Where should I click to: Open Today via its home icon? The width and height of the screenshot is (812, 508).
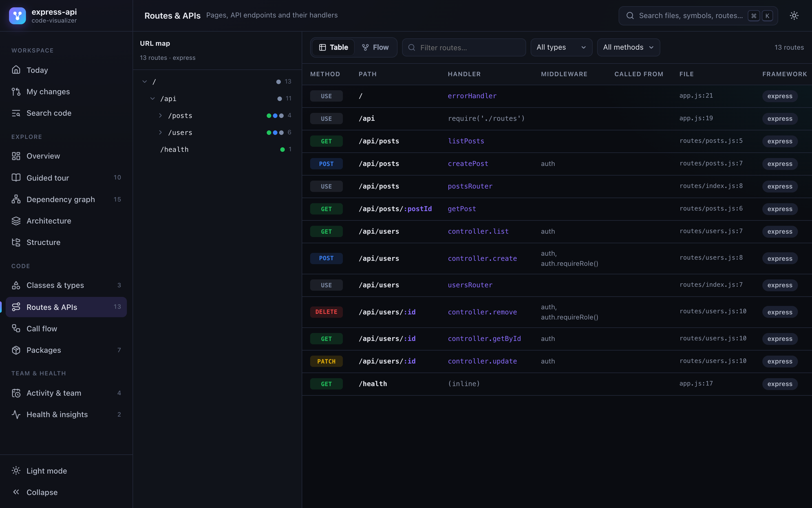point(16,70)
